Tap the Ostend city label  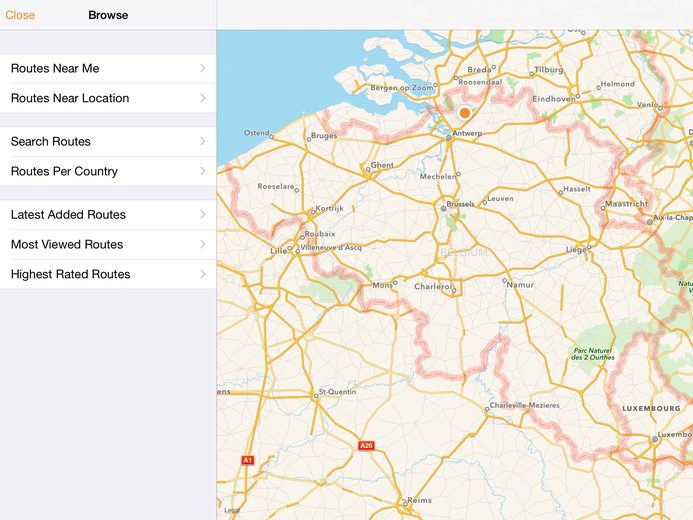257,133
